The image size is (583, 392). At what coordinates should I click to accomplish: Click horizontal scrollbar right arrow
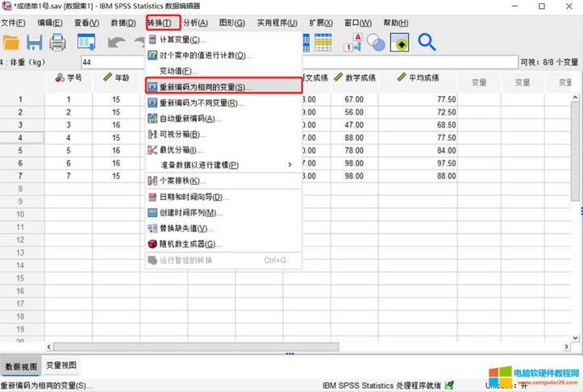tap(566, 347)
